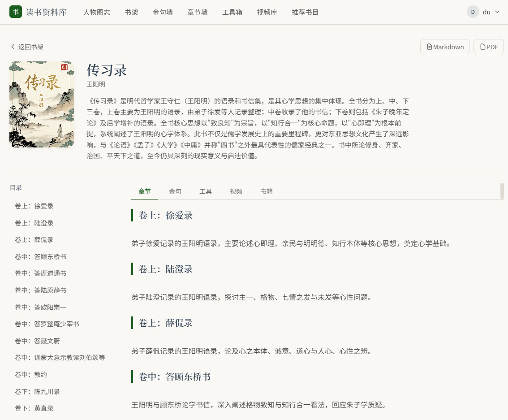Open the 人物图志 menu

(97, 12)
